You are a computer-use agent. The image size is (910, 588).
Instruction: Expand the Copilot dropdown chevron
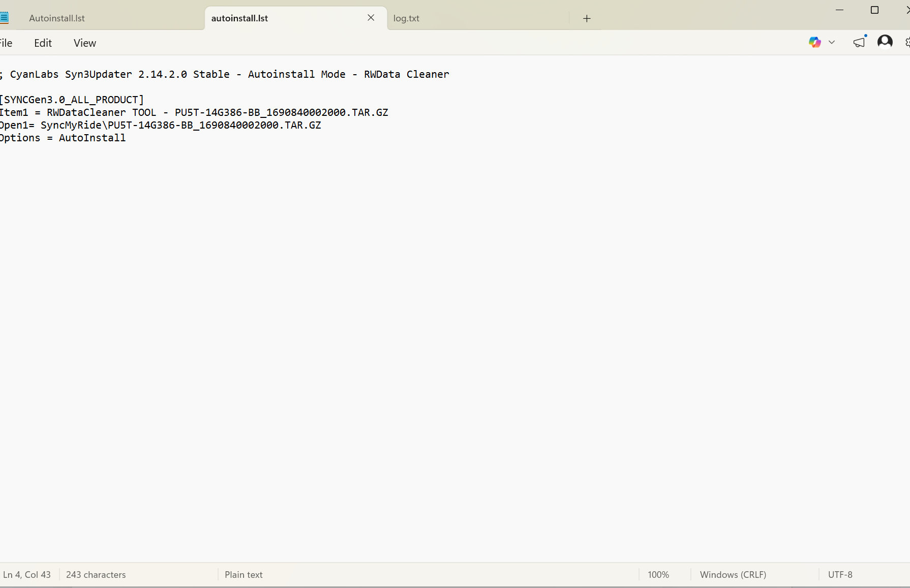(832, 42)
